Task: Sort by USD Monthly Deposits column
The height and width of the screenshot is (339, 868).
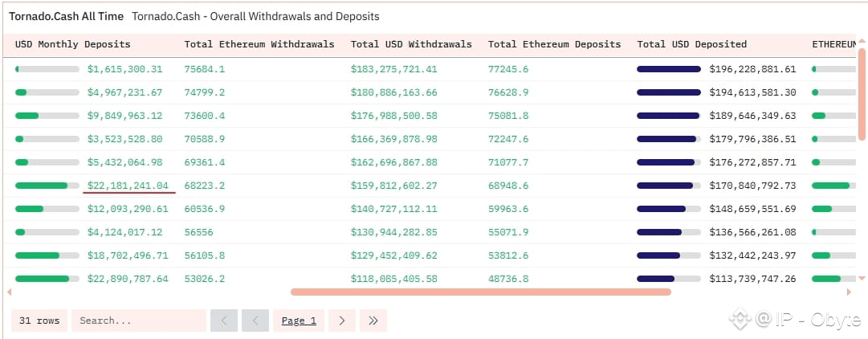Action: pyautogui.click(x=73, y=44)
